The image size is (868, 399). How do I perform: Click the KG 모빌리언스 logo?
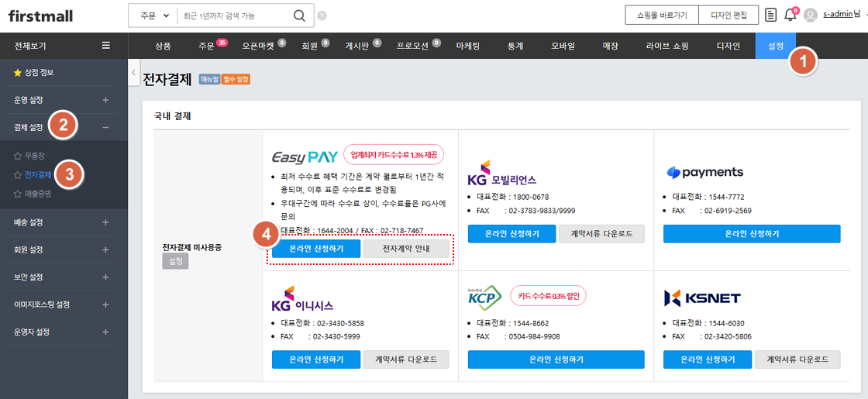(x=501, y=174)
